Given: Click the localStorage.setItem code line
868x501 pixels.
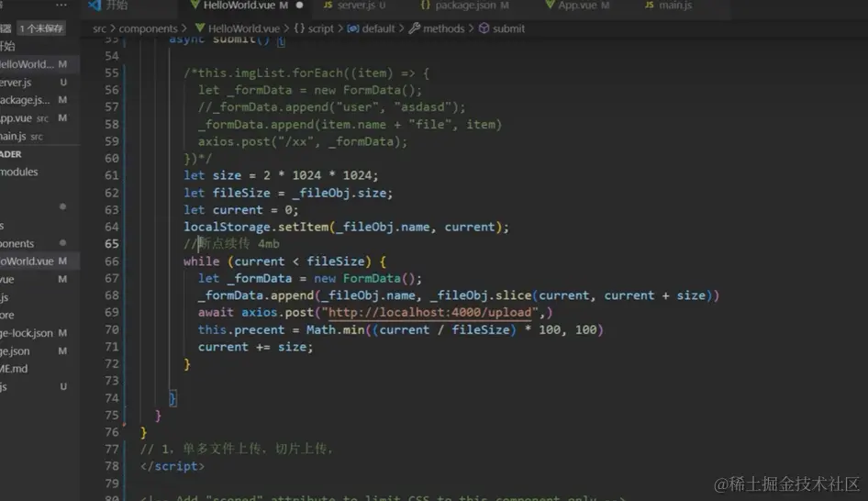Looking at the screenshot, I should pos(346,227).
